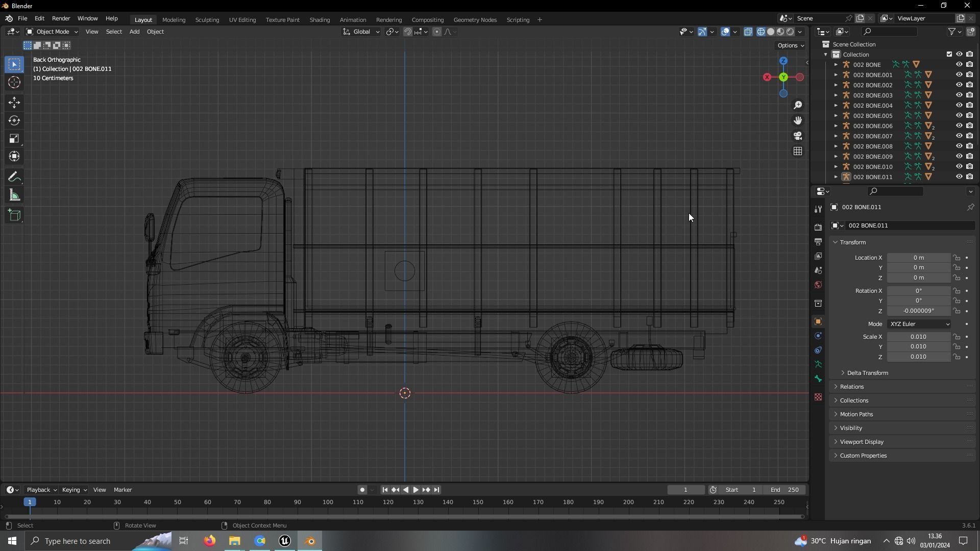This screenshot has width=980, height=551.
Task: Expand 002 BONE.005 in outliner
Action: [836, 115]
